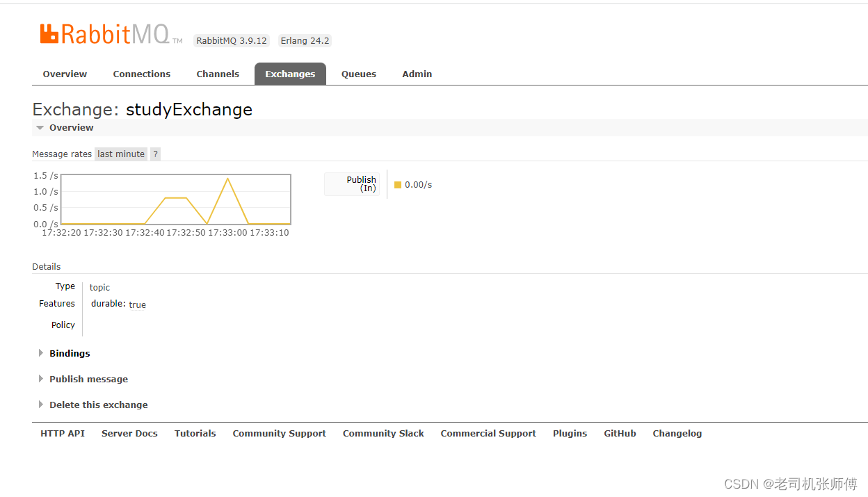Open the Community Slack link

pyautogui.click(x=383, y=433)
